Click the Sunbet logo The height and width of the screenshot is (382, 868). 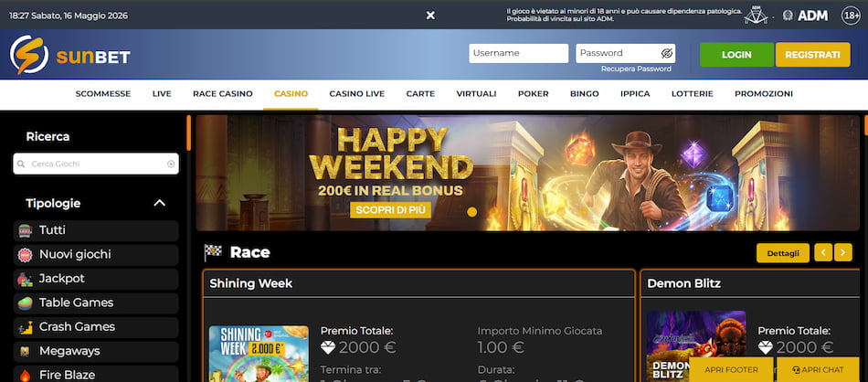click(x=69, y=55)
